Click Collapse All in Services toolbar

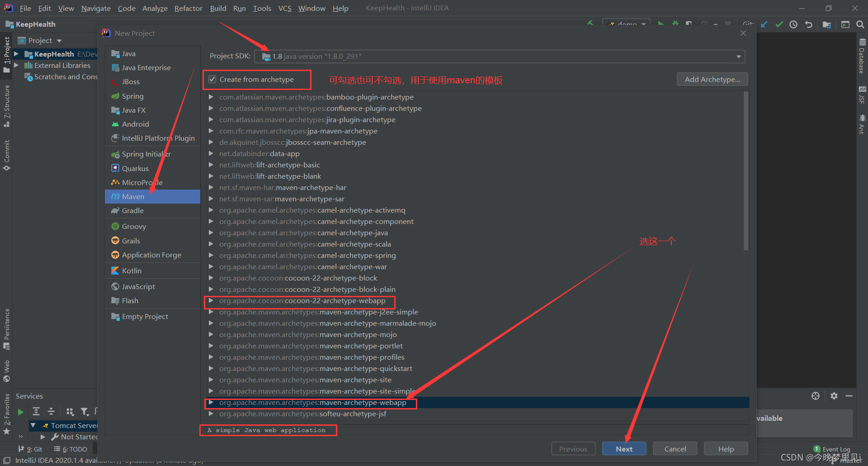51,411
